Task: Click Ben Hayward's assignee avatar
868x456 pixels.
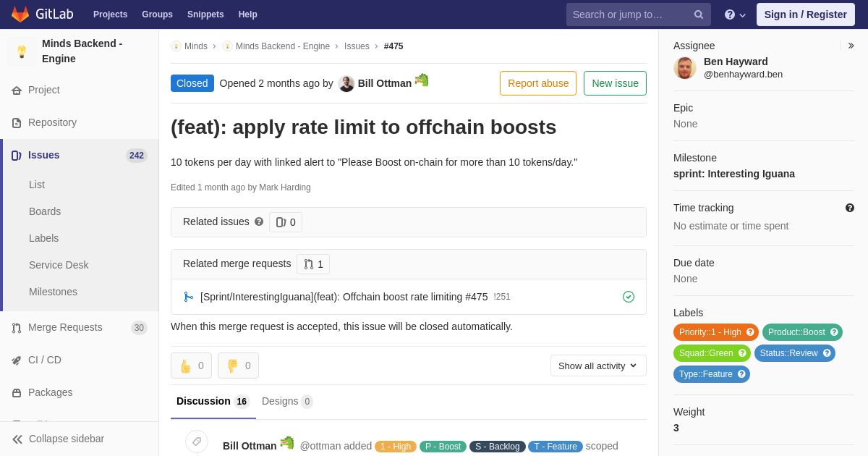Action: (x=685, y=68)
